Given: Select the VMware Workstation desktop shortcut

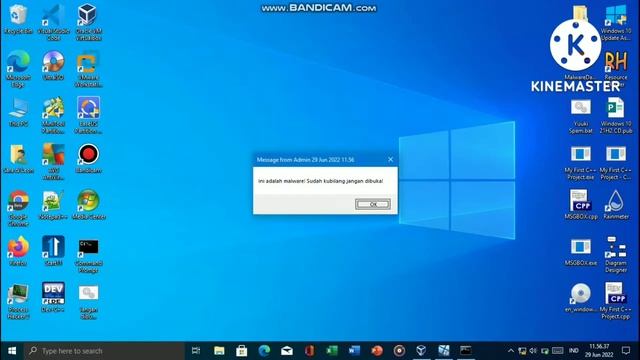Looking at the screenshot, I should [x=88, y=69].
